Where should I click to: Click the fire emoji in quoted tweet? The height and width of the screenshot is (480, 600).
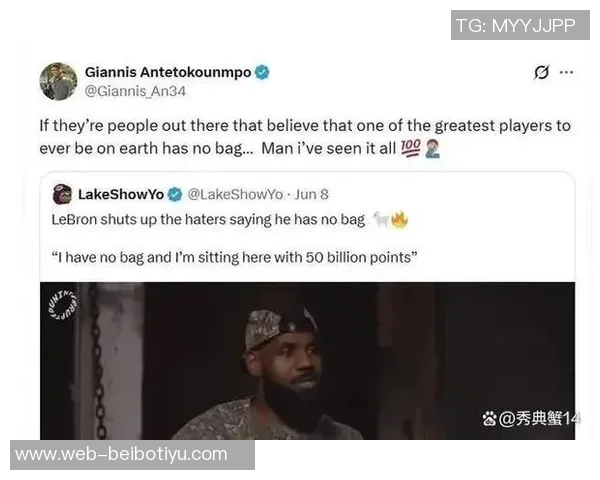pyautogui.click(x=399, y=220)
